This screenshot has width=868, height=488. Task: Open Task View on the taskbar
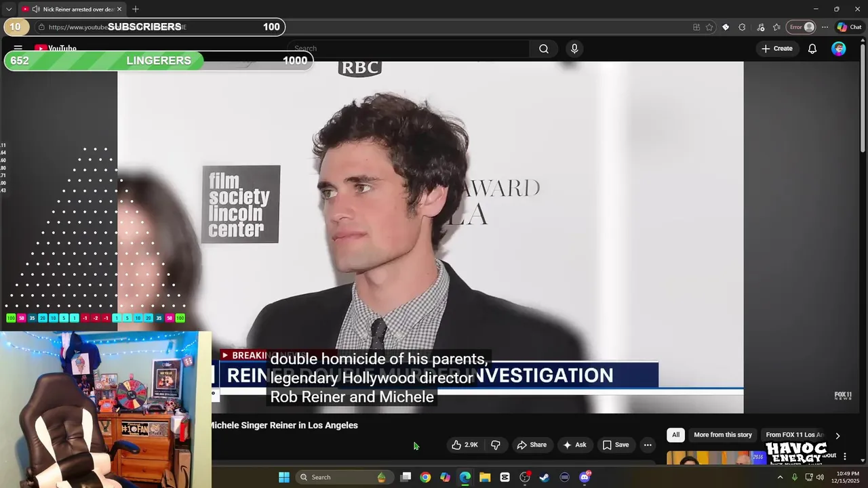tap(406, 477)
